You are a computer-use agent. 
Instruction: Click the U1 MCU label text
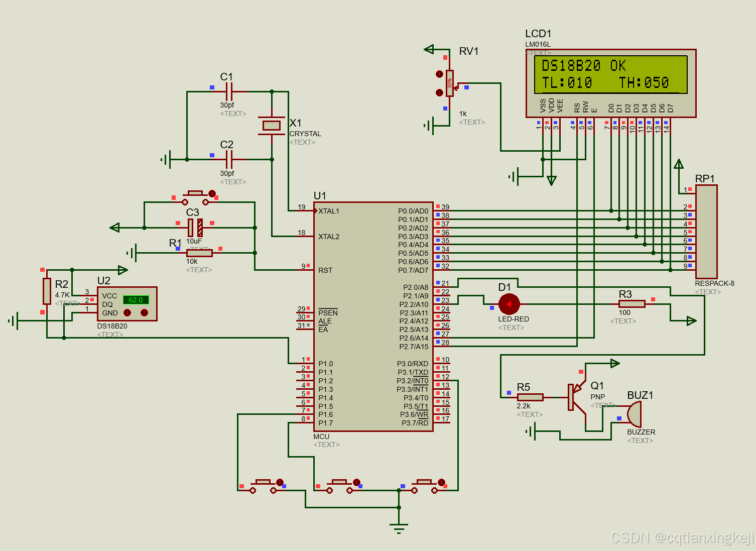[321, 436]
